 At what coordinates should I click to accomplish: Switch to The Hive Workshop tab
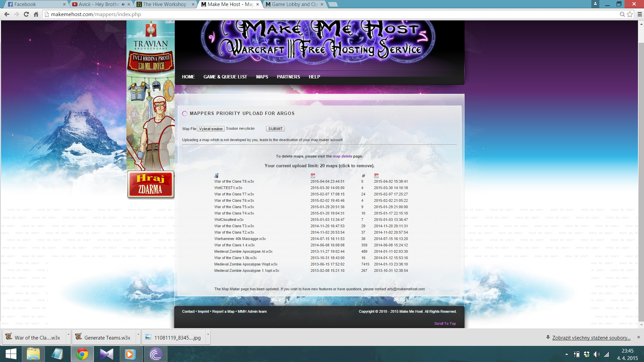(x=164, y=4)
